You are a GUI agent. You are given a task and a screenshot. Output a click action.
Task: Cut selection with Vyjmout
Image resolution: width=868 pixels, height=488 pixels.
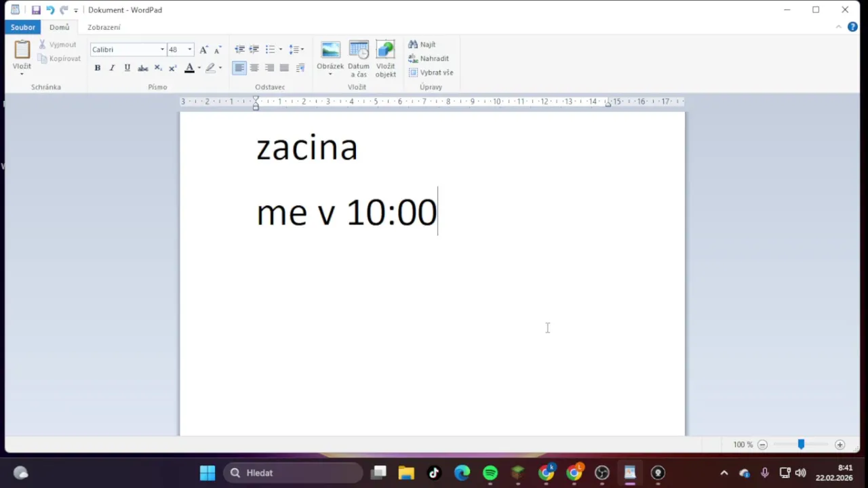58,45
